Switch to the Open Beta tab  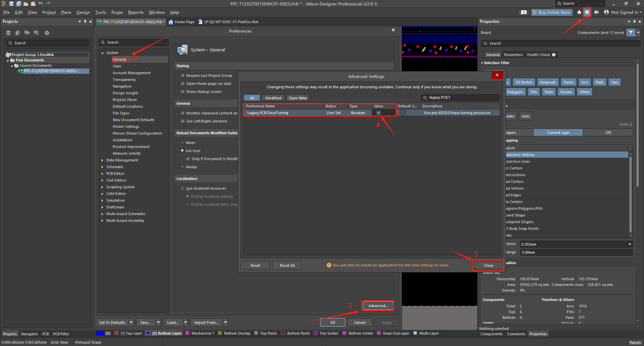[x=298, y=98]
